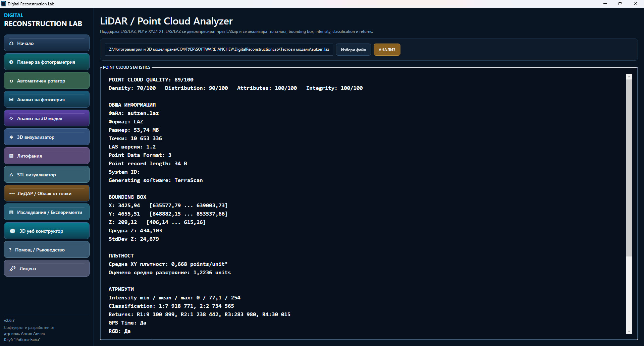Click the rotate icon beside Автоматичен ротатор
The image size is (644, 346).
click(x=11, y=81)
